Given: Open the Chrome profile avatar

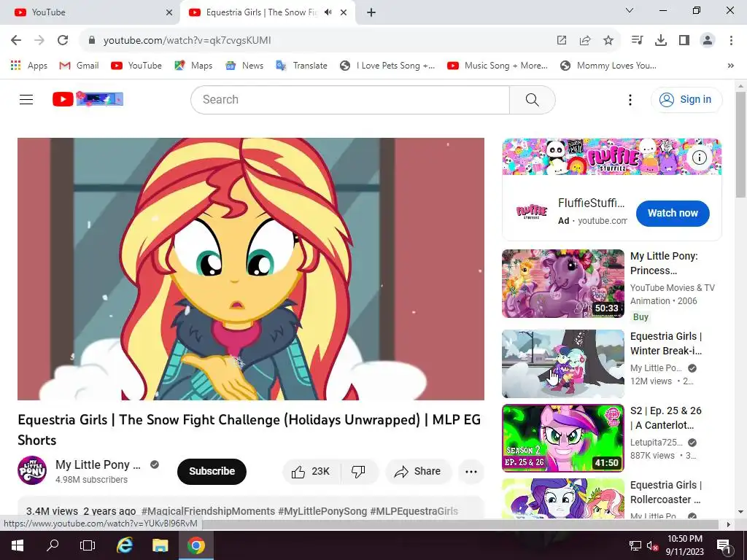Looking at the screenshot, I should coord(708,41).
